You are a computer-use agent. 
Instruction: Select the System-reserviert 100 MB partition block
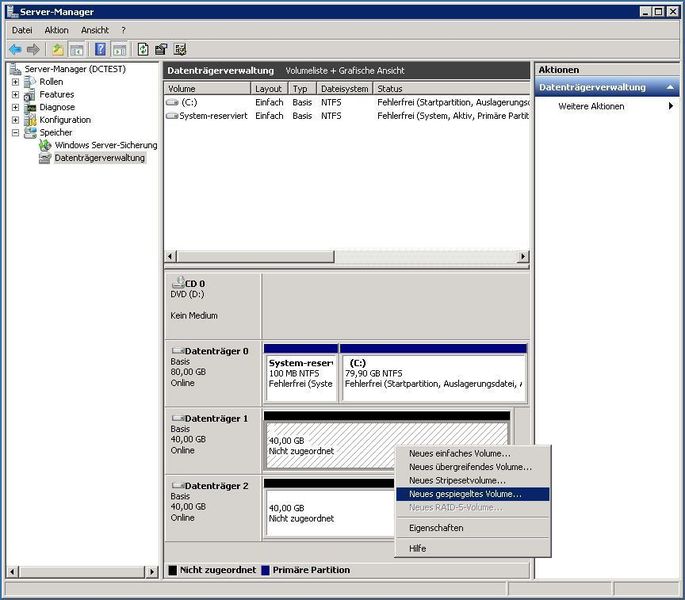point(301,374)
